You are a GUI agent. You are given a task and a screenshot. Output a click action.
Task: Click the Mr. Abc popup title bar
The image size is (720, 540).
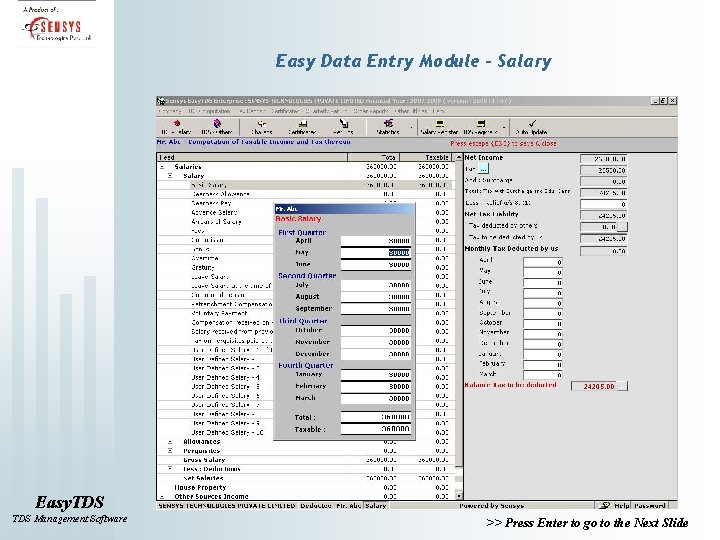click(x=344, y=209)
